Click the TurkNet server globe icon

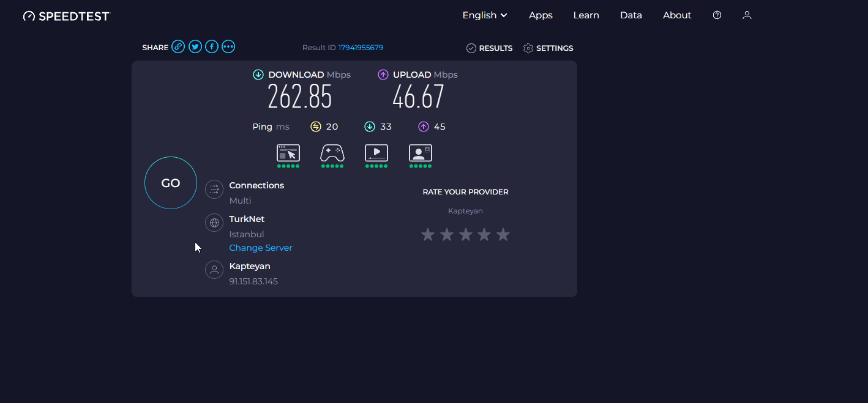click(x=214, y=223)
